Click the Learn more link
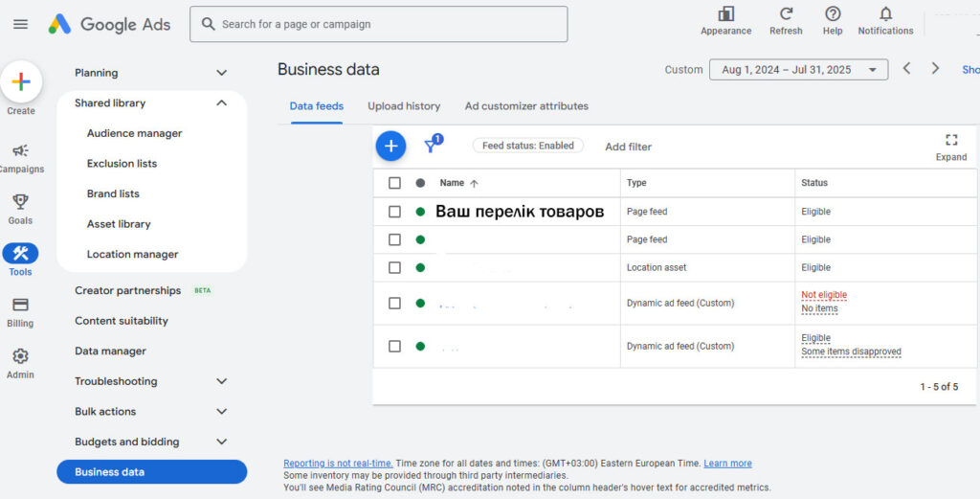Image resolution: width=980 pixels, height=499 pixels. coord(727,464)
